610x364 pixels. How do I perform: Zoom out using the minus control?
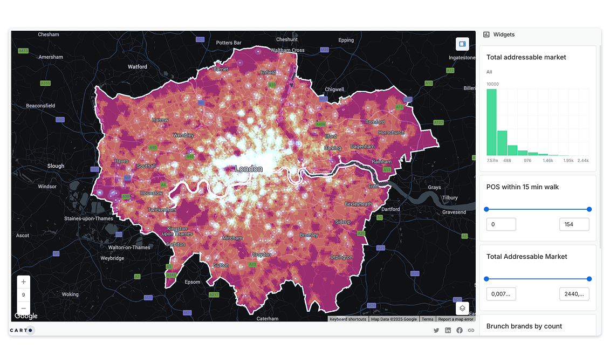click(x=23, y=307)
